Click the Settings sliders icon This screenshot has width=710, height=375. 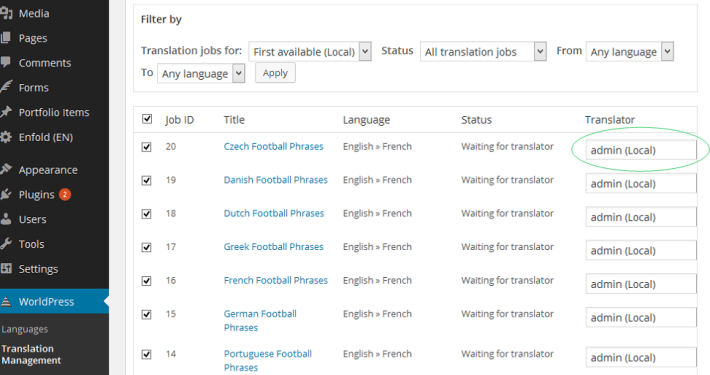point(6,269)
